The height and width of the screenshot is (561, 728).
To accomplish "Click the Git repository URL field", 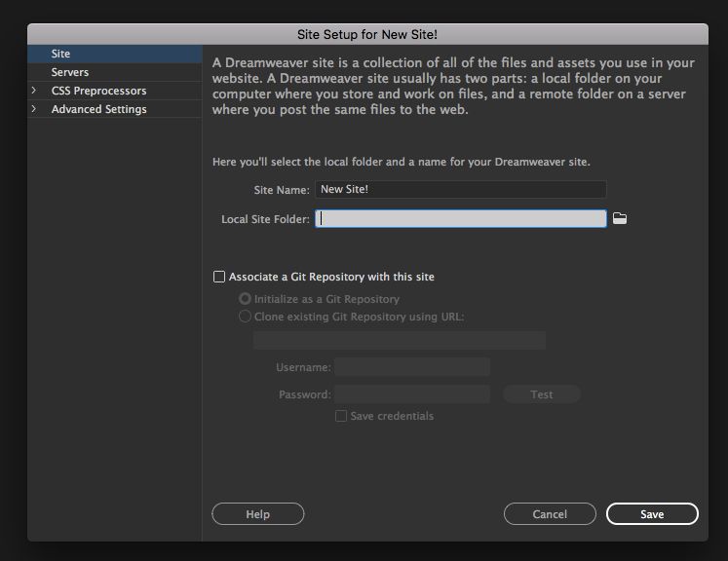I will coord(400,340).
